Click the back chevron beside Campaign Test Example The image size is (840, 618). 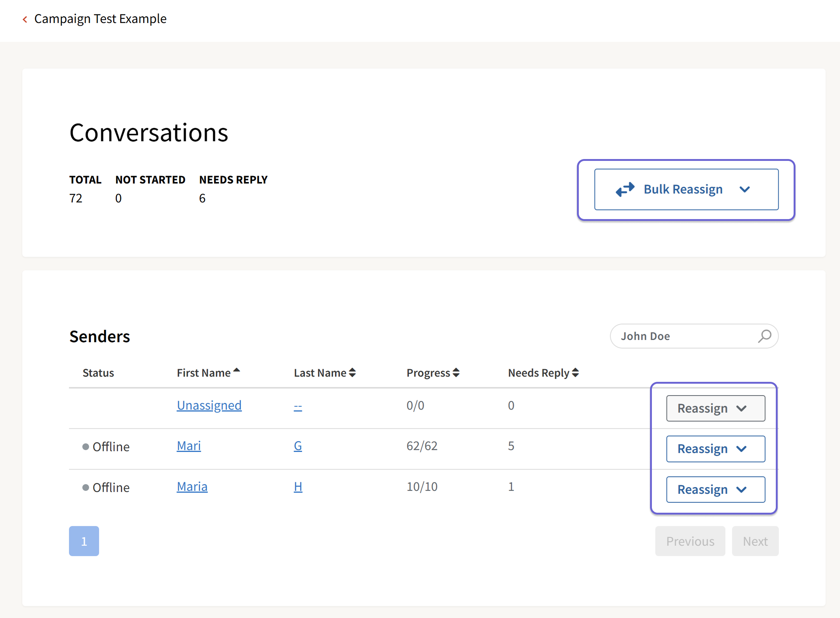tap(25, 19)
